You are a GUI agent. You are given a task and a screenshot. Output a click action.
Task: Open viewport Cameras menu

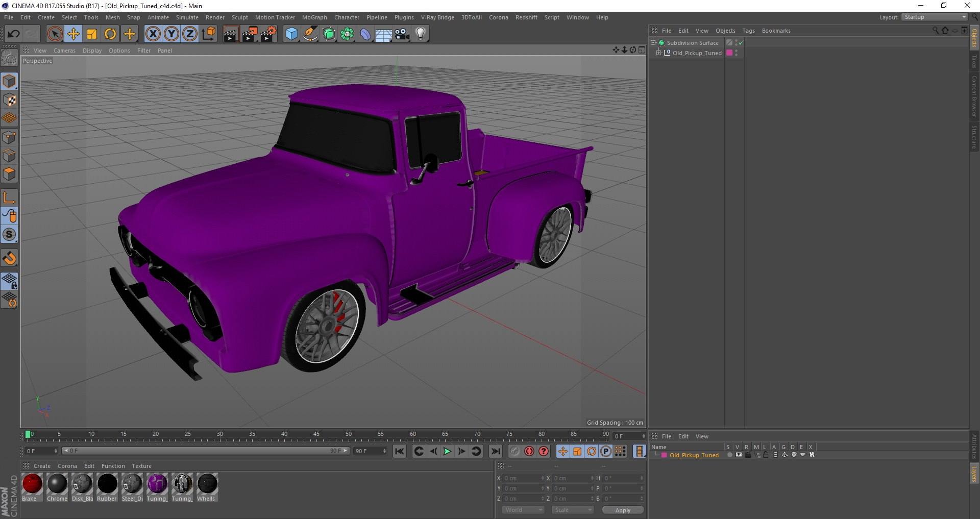[x=64, y=51]
